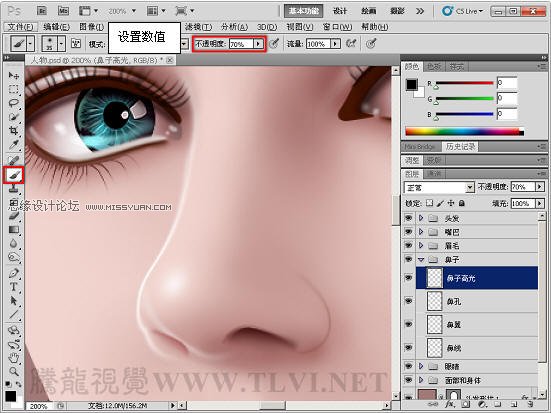Toggle visibility of 鼻孔 layer
This screenshot has height=413, width=551.
pyautogui.click(x=408, y=301)
